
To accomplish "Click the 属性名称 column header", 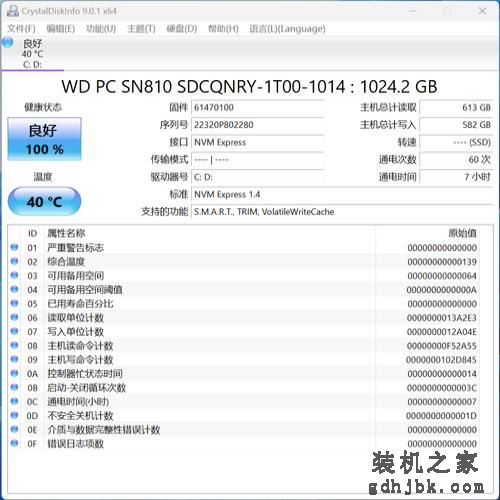I will 66,233.
